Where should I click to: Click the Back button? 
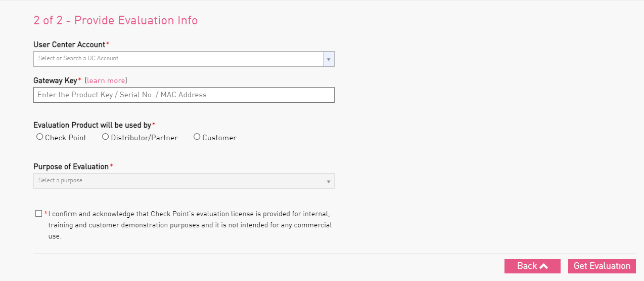click(x=532, y=266)
